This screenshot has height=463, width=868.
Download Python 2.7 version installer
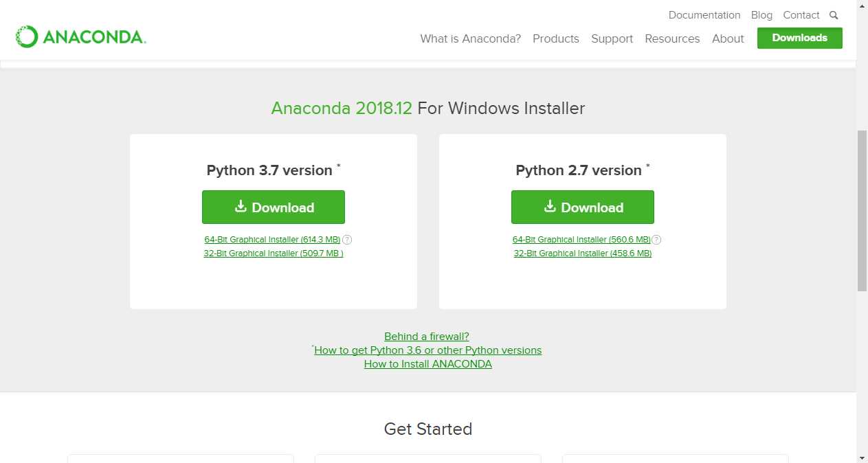click(x=583, y=207)
